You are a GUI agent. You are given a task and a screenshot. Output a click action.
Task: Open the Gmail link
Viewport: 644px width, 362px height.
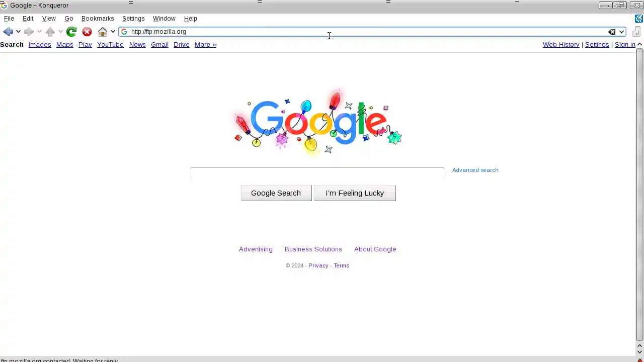(x=159, y=45)
